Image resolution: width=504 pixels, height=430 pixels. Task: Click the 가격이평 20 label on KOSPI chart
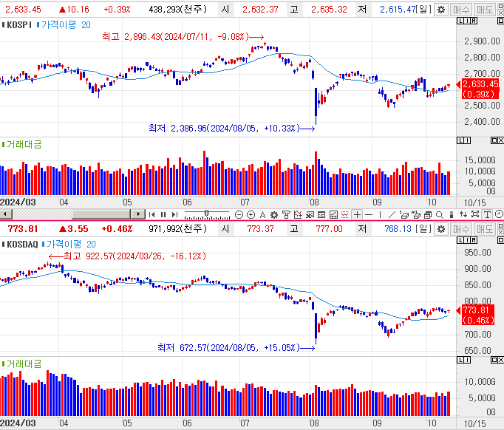coord(67,24)
